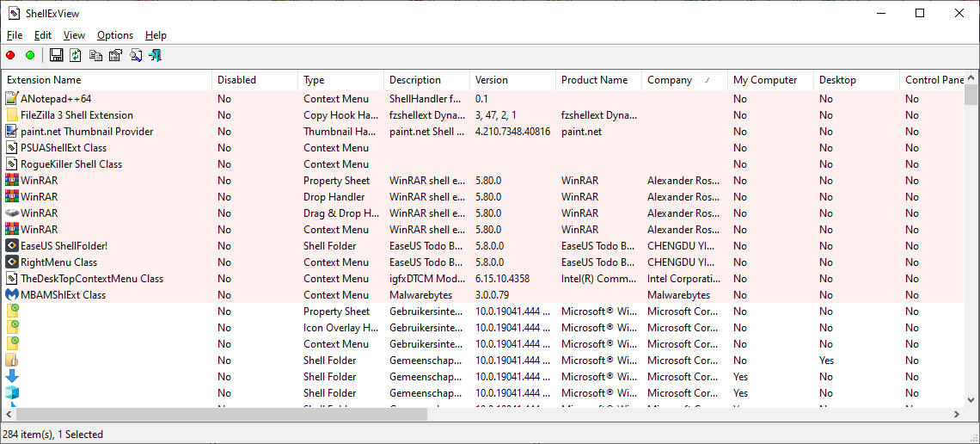Click Intel Corporation company cell
Screen dimensions: 980x444
pos(684,279)
